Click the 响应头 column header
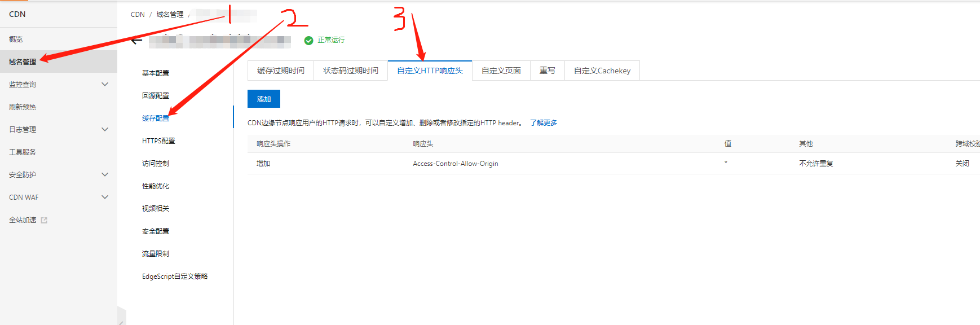Screen dimensions: 980x325 click(x=423, y=144)
